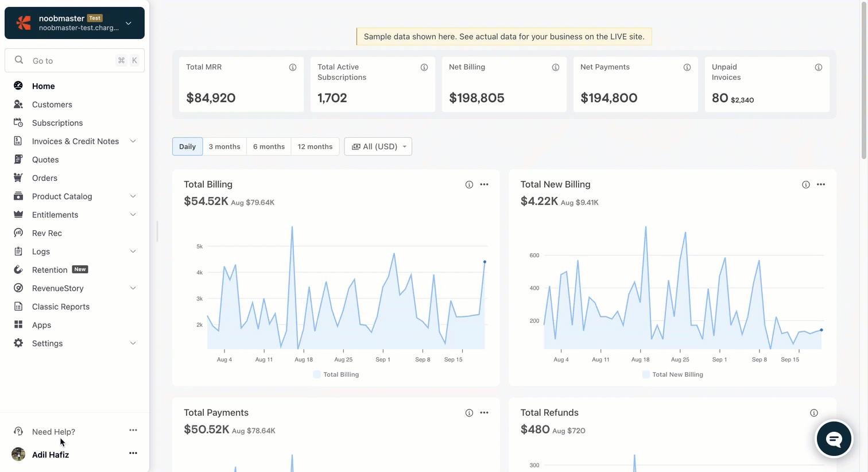Click the Need Help? link
This screenshot has height=472, width=868.
53,432
